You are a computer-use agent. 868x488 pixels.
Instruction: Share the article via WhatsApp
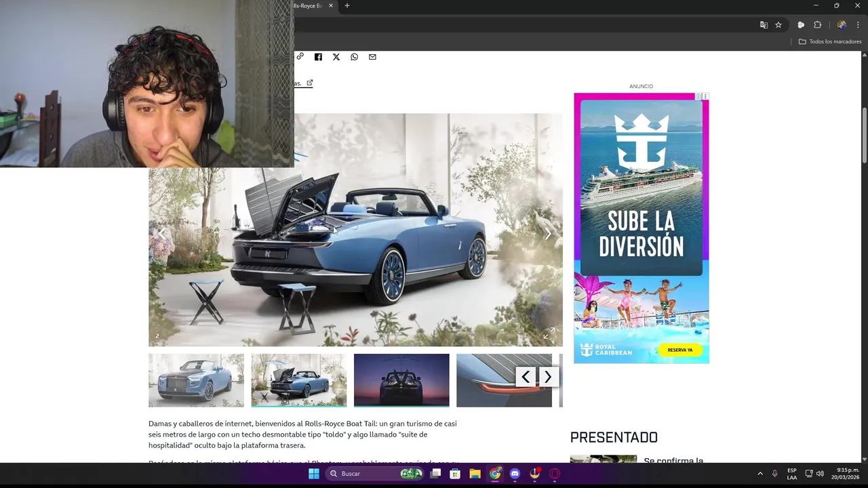point(354,57)
